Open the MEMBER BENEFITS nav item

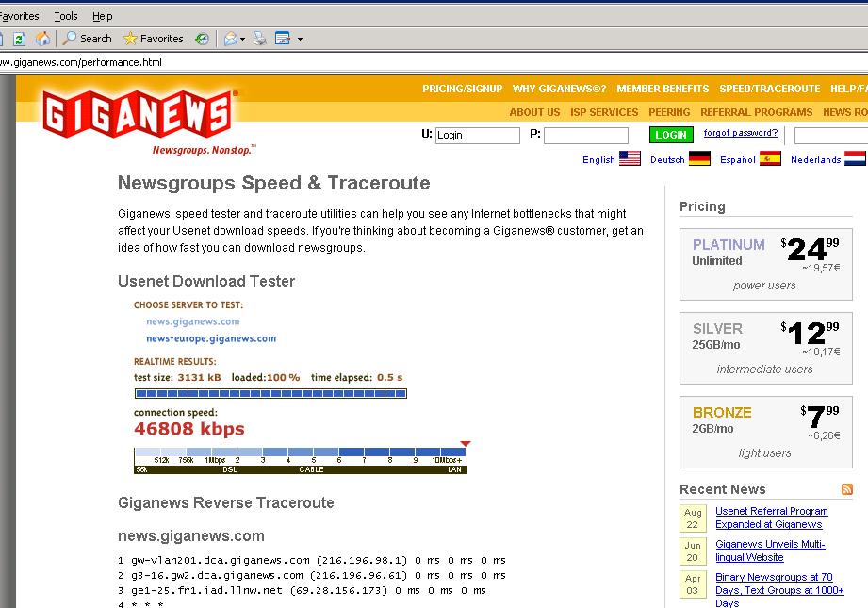[663, 89]
